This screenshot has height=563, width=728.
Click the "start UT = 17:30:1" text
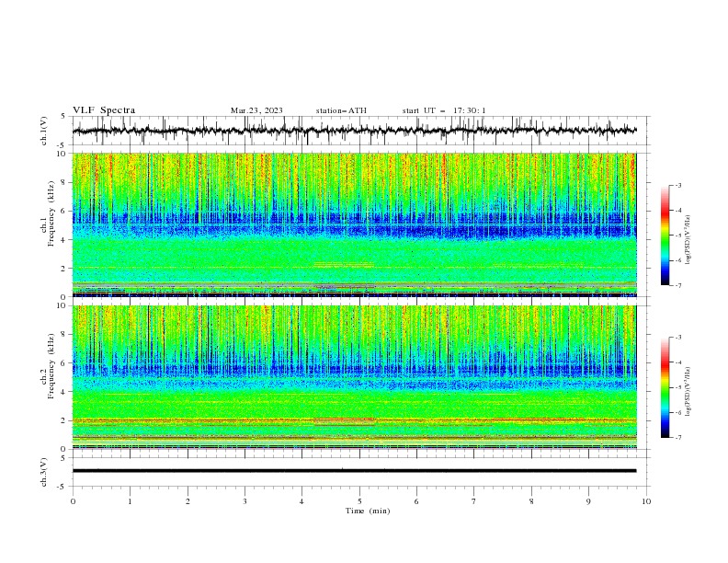point(444,110)
